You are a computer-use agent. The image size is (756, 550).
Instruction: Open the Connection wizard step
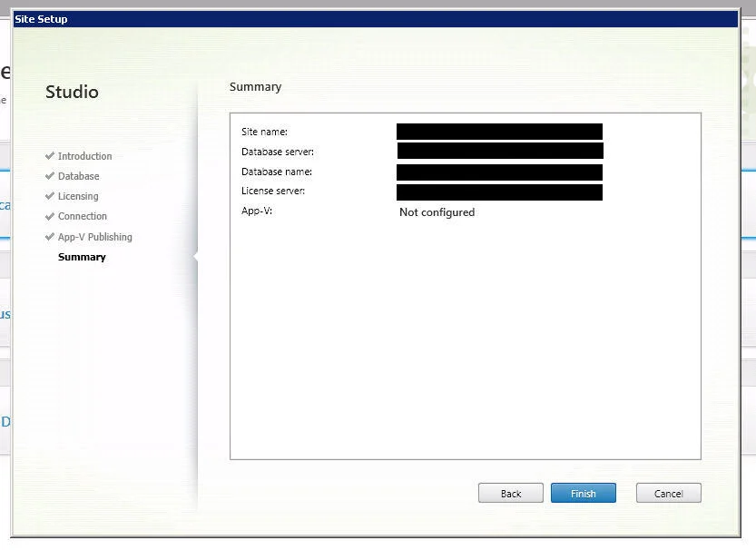click(x=83, y=216)
